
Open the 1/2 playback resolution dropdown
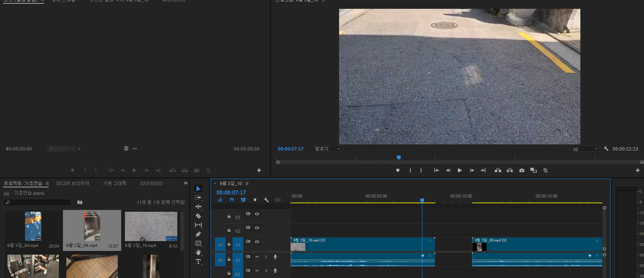[584, 149]
